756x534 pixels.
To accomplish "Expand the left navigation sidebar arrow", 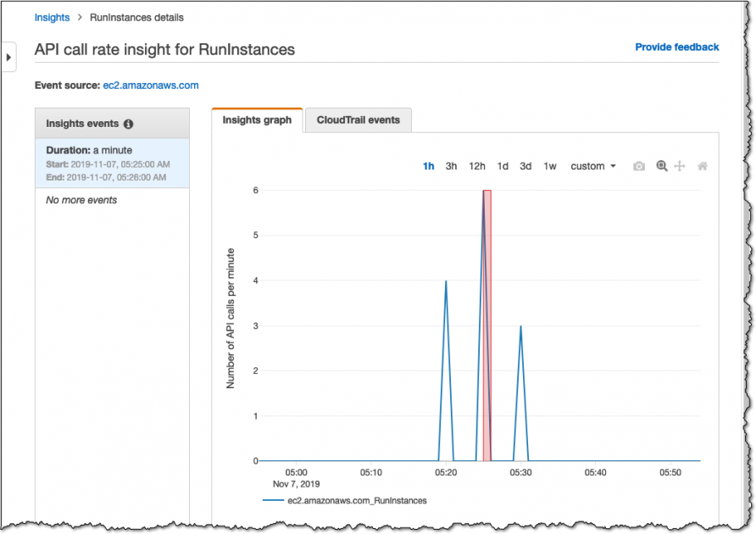I will click(x=8, y=57).
